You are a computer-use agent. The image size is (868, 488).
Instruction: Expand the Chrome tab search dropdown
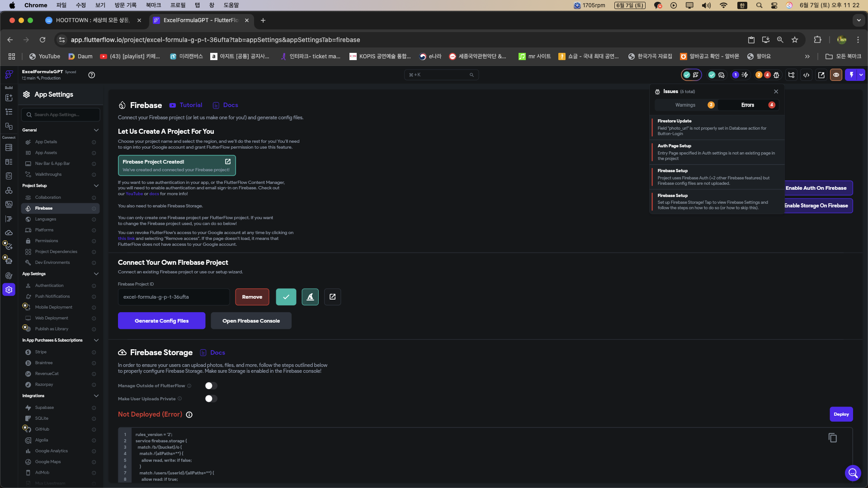pos(859,20)
